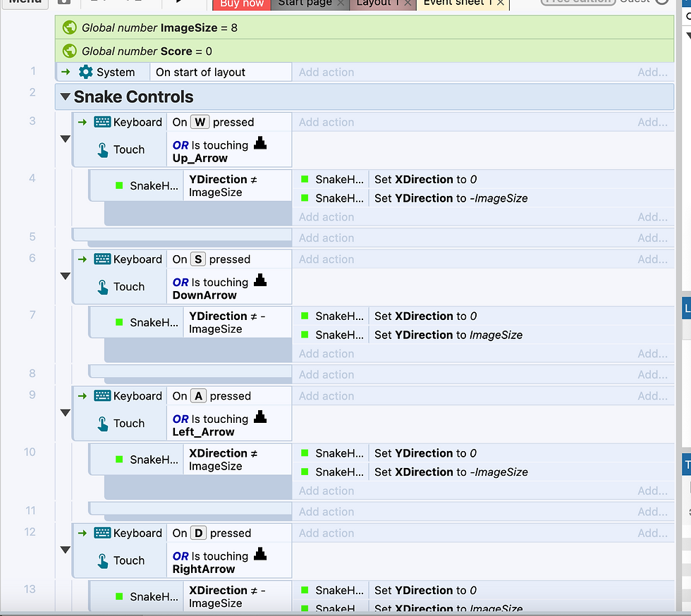
Task: Click the Touch icon in the Left_Arrow condition row
Action: 103,424
